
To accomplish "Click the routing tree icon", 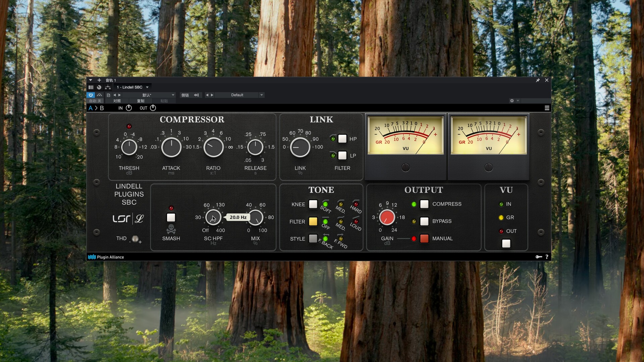I will (x=108, y=87).
